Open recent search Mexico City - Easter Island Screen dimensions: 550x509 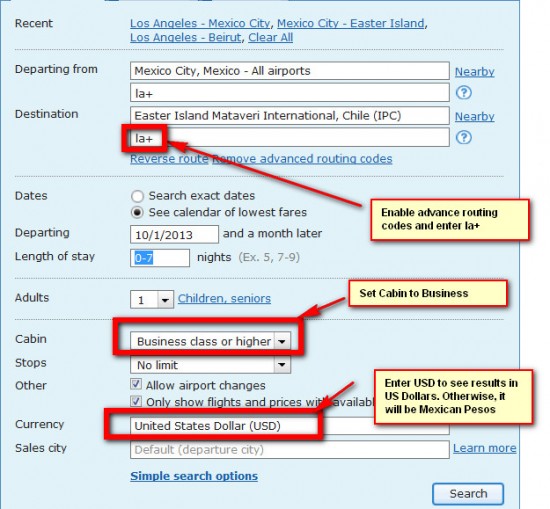click(x=351, y=24)
